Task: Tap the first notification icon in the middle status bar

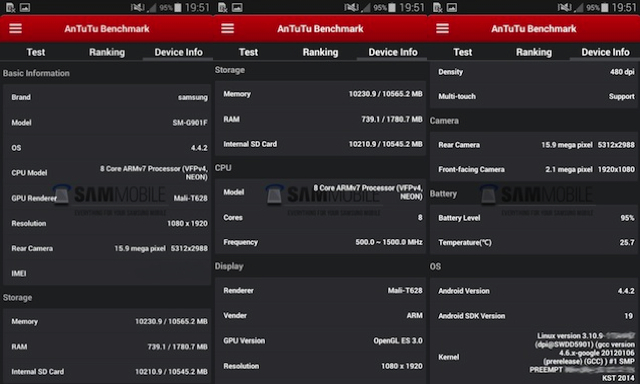Action: click(x=223, y=7)
